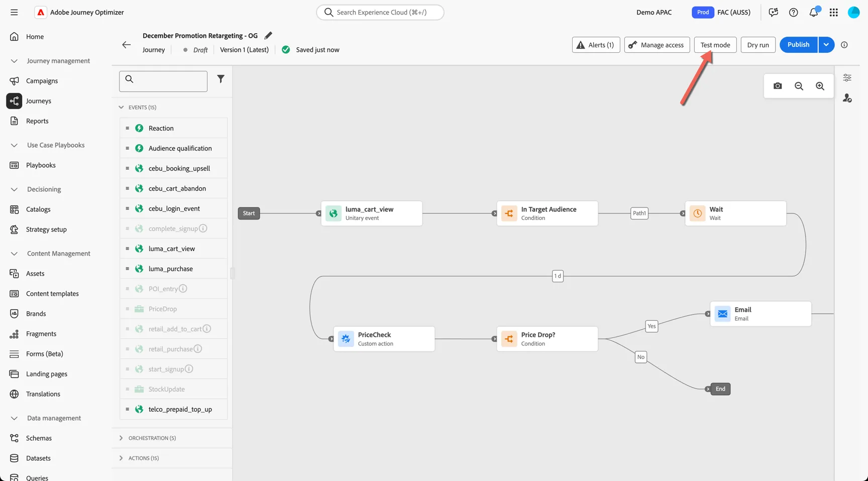Click the information icon next to Publish

coord(844,45)
